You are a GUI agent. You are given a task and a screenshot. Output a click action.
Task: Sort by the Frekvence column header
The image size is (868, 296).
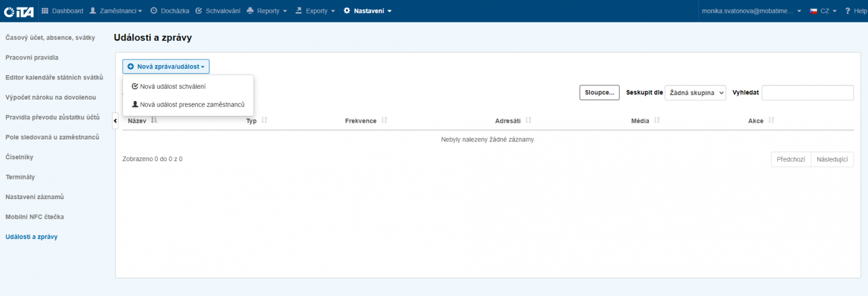coord(361,121)
